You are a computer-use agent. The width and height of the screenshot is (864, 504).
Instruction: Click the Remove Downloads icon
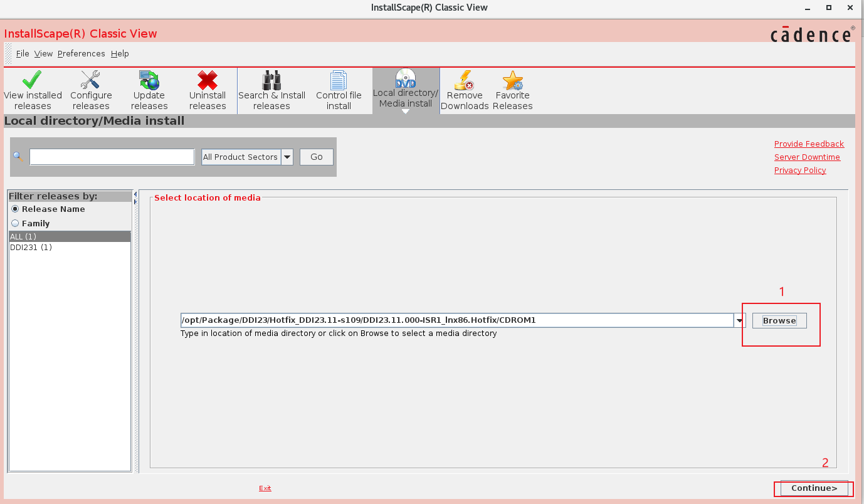(x=465, y=81)
